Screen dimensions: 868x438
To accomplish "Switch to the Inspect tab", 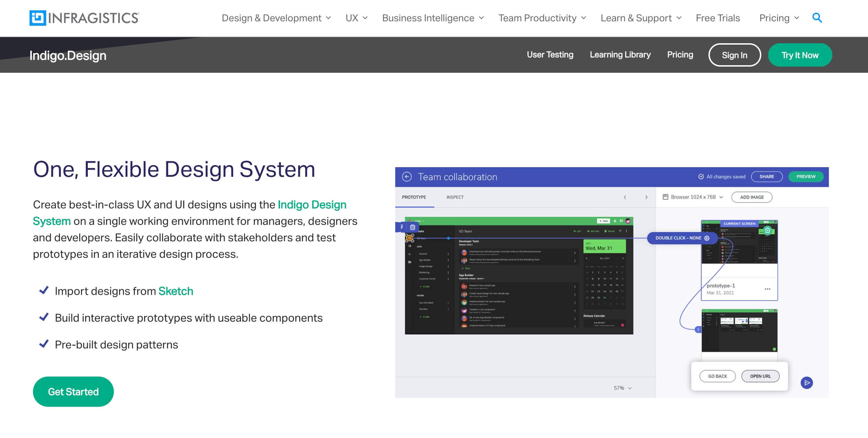I will [x=455, y=197].
